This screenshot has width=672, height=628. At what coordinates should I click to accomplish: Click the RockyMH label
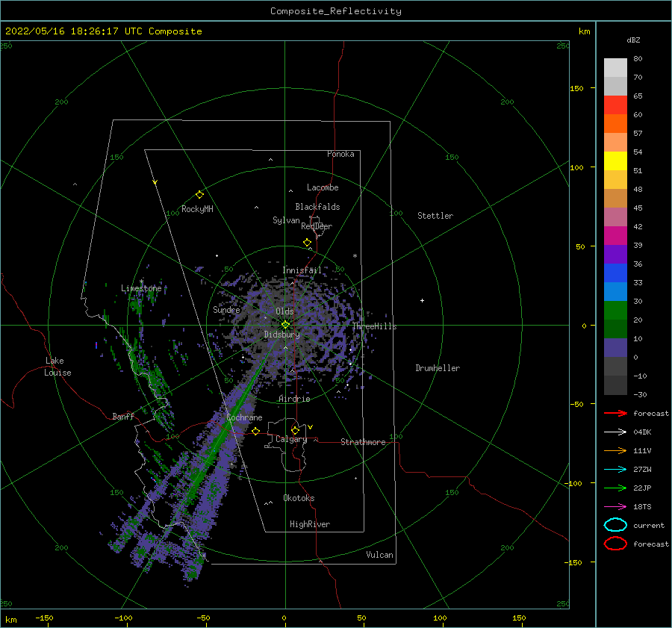(197, 209)
